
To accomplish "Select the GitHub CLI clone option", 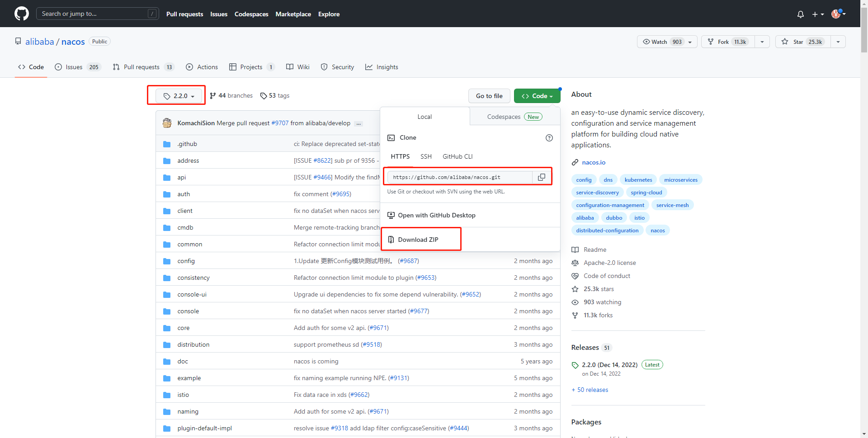I will [458, 156].
